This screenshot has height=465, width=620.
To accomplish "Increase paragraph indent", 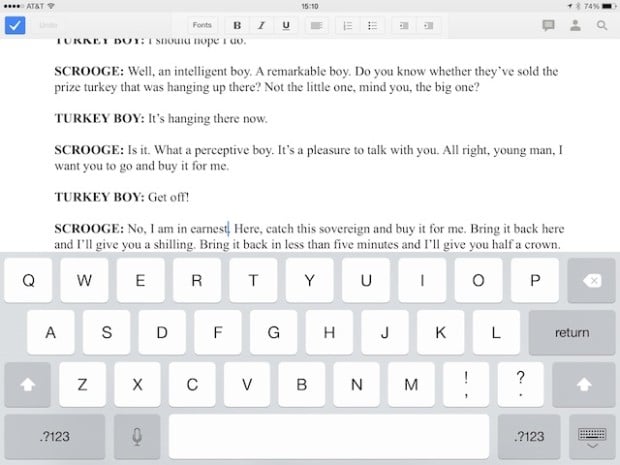I will [429, 26].
